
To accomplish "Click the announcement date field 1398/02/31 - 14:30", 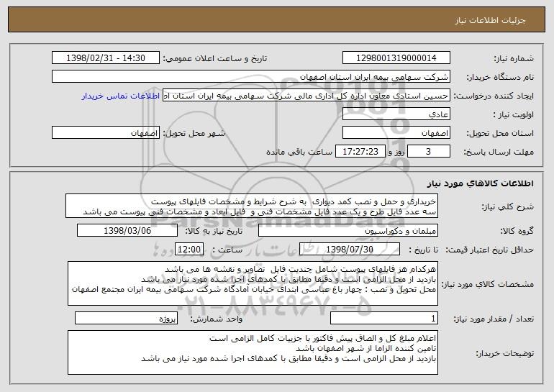I will pyautogui.click(x=106, y=58).
